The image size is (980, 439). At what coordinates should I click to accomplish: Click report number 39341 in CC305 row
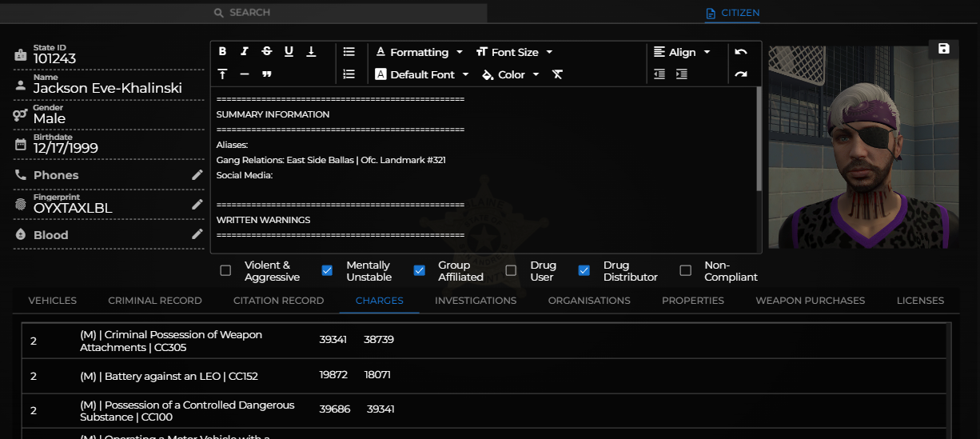coord(333,339)
